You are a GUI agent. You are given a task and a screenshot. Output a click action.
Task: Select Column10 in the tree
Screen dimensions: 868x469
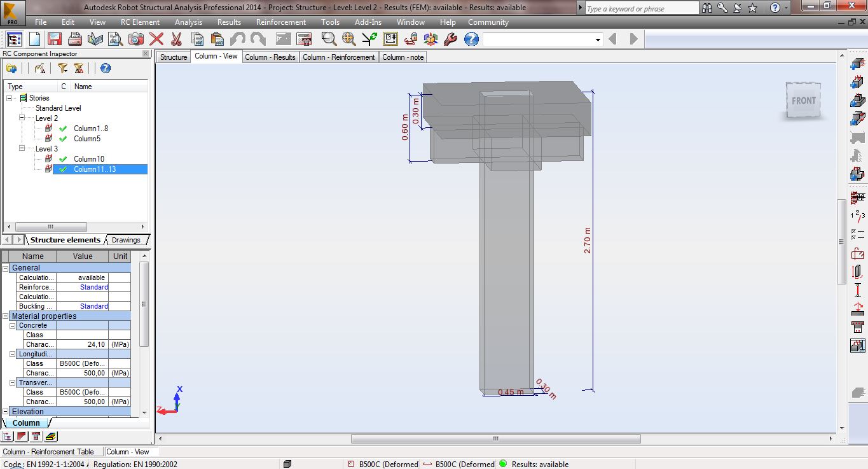pyautogui.click(x=89, y=159)
